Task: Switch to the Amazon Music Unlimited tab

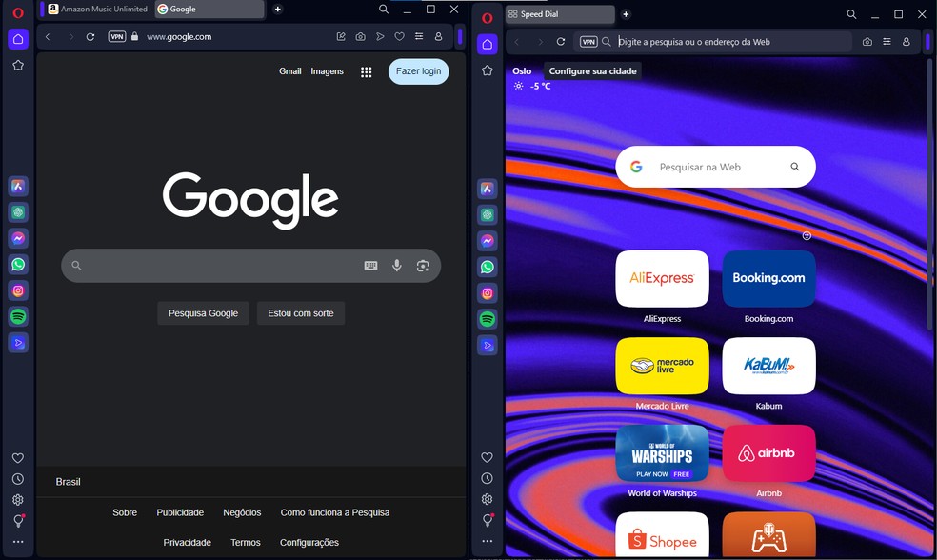Action: [99, 9]
